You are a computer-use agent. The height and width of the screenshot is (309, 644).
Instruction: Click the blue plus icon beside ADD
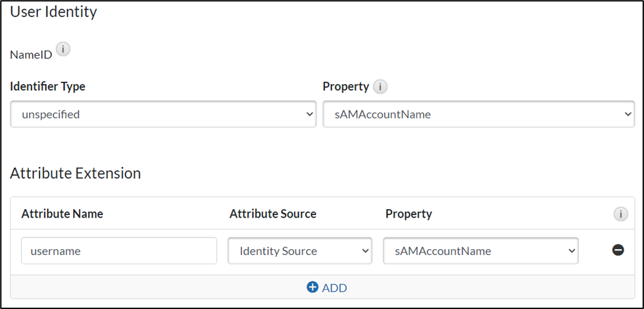click(x=312, y=287)
